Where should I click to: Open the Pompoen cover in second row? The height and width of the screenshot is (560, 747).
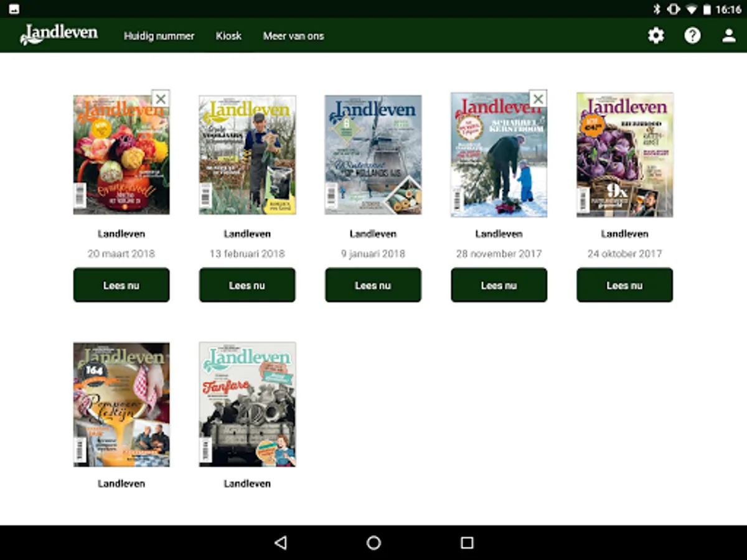pyautogui.click(x=121, y=404)
